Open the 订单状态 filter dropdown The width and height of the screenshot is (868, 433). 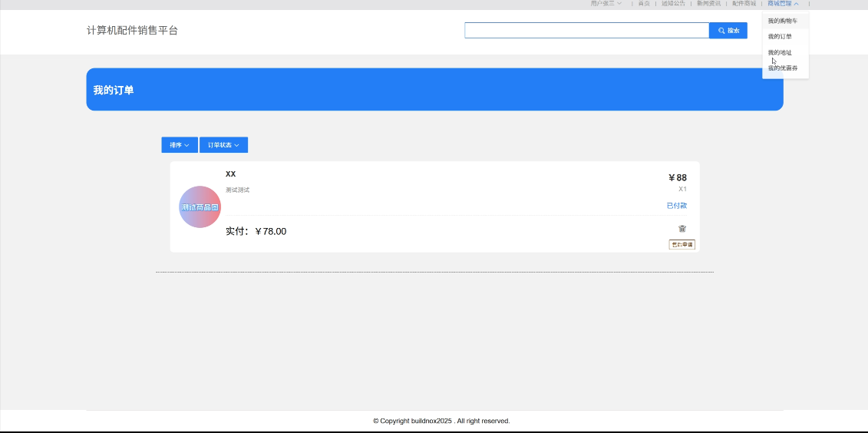coord(223,145)
